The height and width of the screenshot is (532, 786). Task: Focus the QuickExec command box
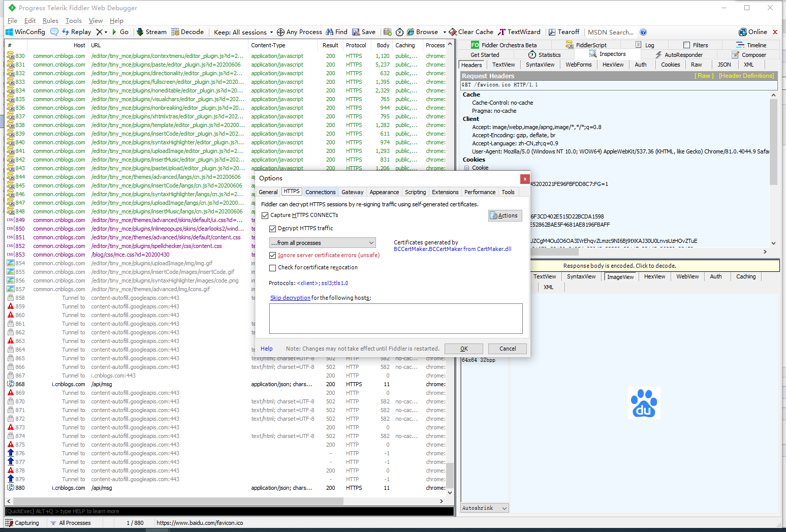(229, 512)
